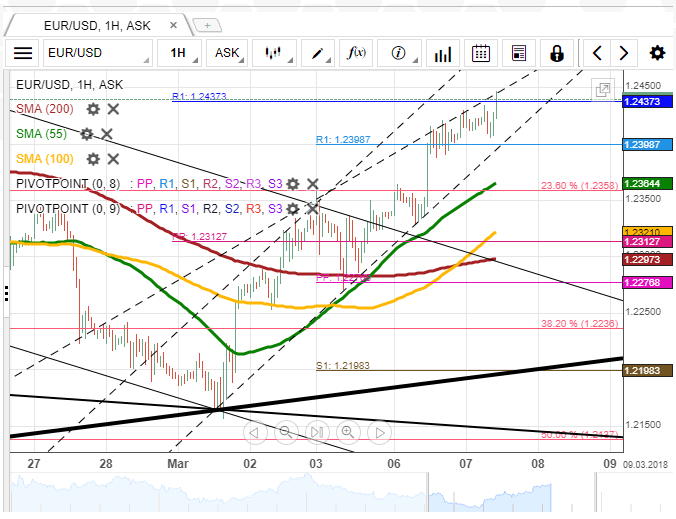Image resolution: width=676 pixels, height=519 pixels.
Task: Add a new chart tab
Action: 207,25
